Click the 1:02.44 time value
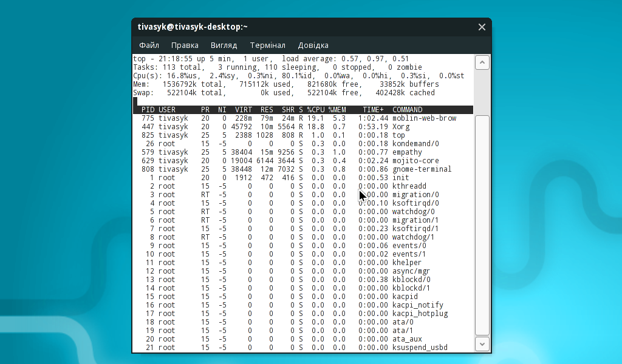 (x=374, y=118)
